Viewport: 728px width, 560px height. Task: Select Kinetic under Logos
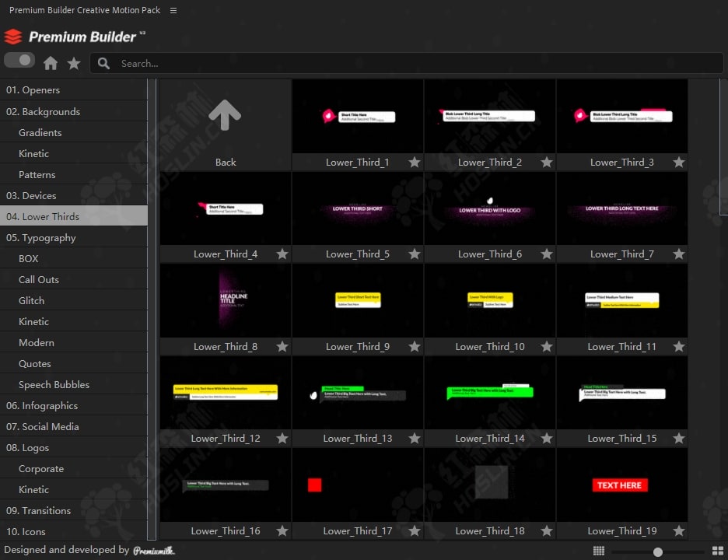click(x=74, y=489)
